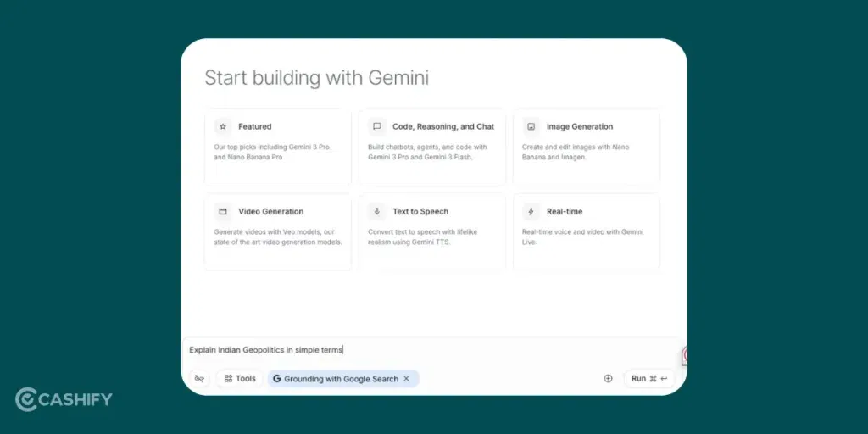Click 'Our top picks including Gemini 3 Pro' text
This screenshot has height=434, width=868.
tap(272, 147)
